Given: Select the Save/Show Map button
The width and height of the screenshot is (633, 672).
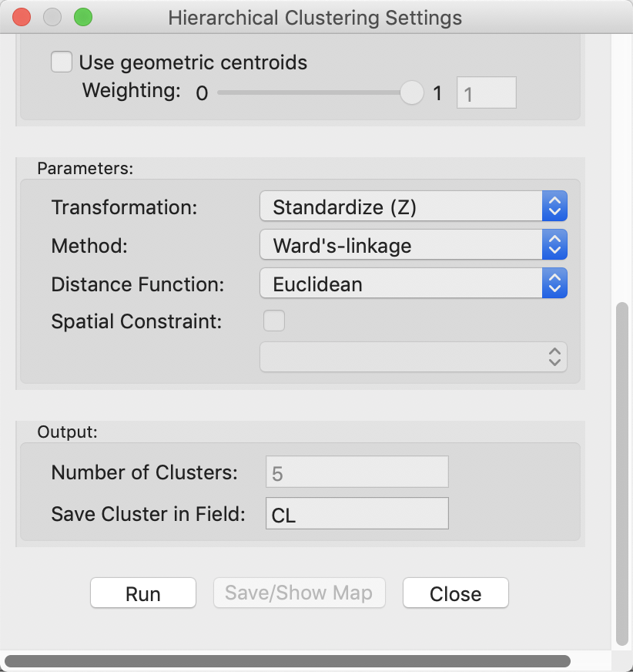Looking at the screenshot, I should coord(299,593).
